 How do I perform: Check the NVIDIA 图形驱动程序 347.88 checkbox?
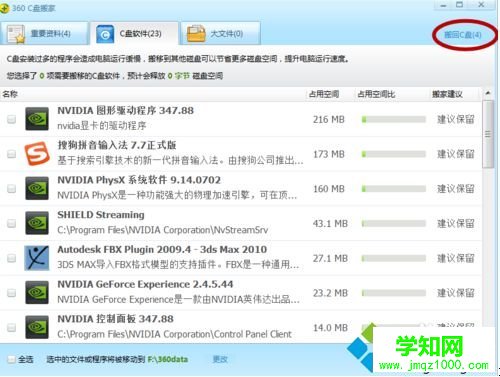coord(12,119)
